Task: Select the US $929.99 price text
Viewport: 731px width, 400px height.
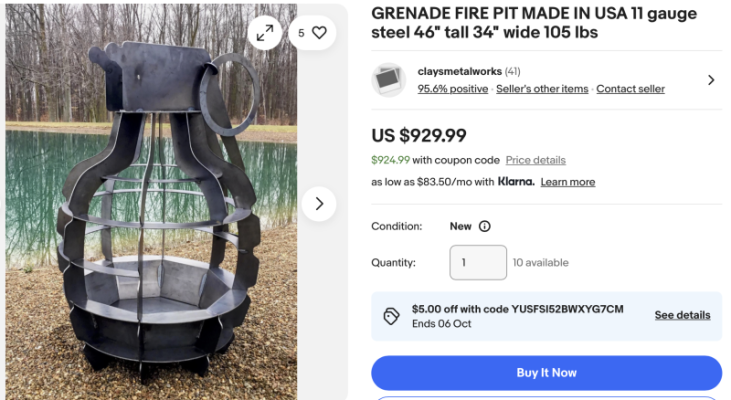Action: [x=419, y=136]
